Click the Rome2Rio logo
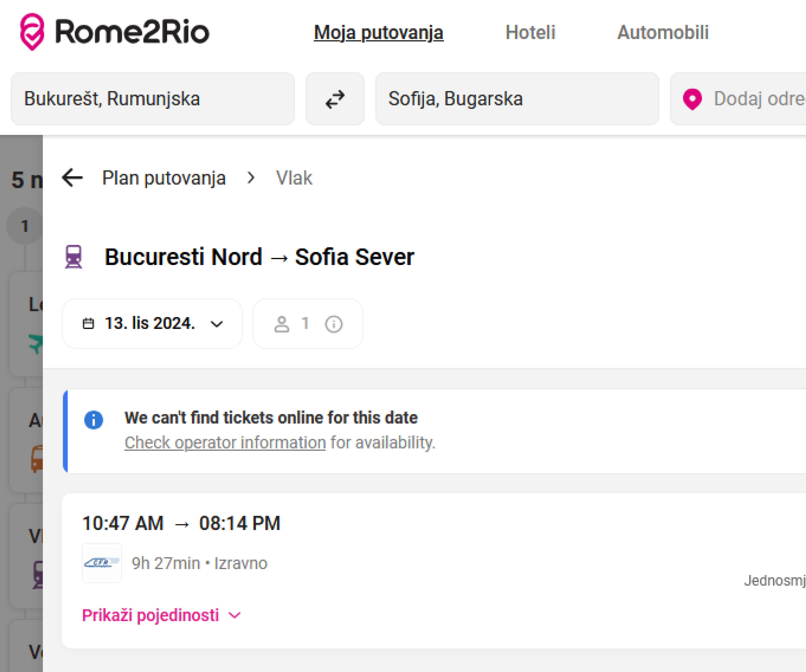The width and height of the screenshot is (806, 672). point(114,32)
